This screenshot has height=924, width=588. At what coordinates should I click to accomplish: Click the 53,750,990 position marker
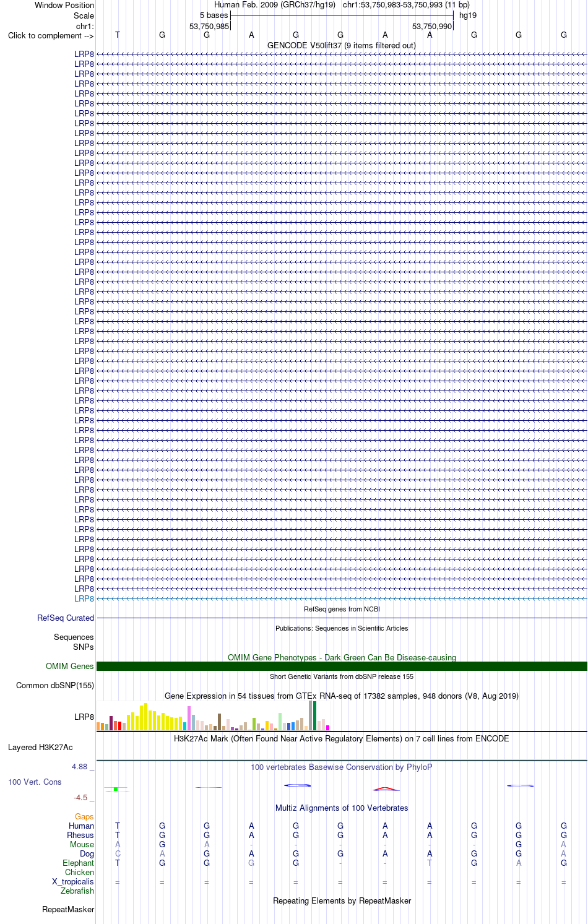[432, 26]
